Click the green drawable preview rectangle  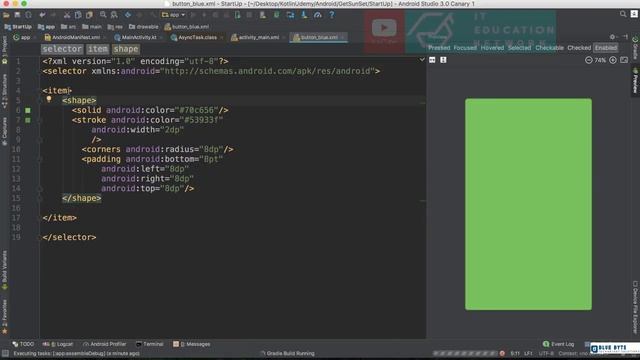[529, 204]
